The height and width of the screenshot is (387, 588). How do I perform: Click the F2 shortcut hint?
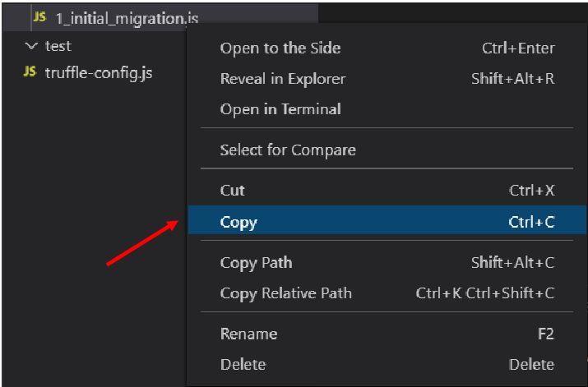pyautogui.click(x=545, y=334)
